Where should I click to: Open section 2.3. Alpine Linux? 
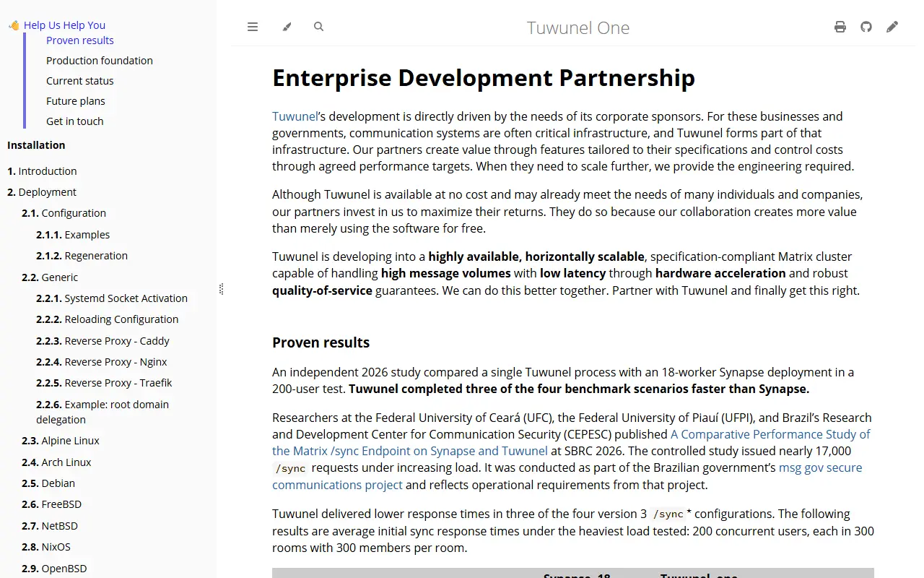coord(61,441)
